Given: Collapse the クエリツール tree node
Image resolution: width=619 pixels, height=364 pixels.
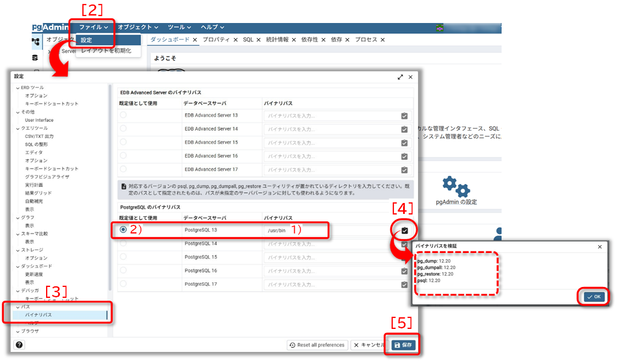Looking at the screenshot, I should coord(18,128).
